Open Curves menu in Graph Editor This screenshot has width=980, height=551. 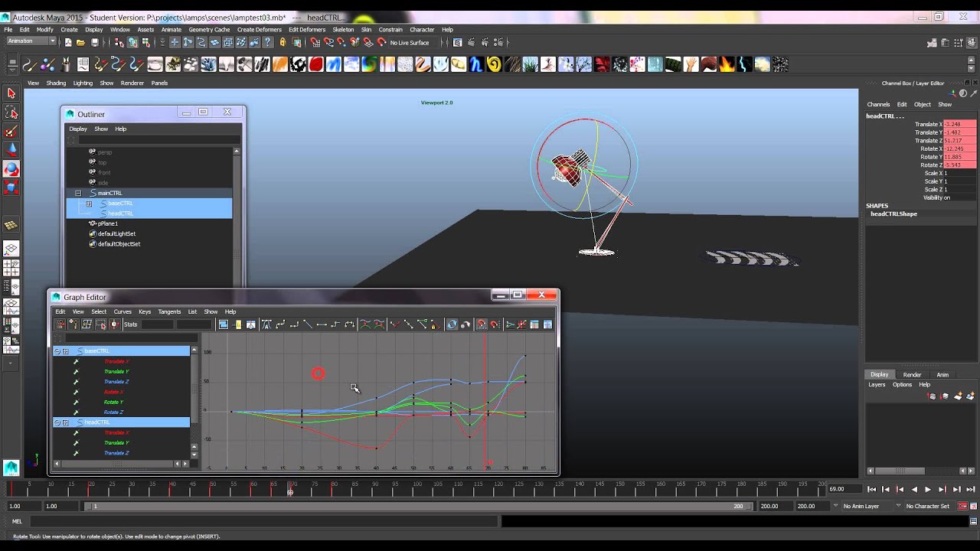(x=122, y=311)
